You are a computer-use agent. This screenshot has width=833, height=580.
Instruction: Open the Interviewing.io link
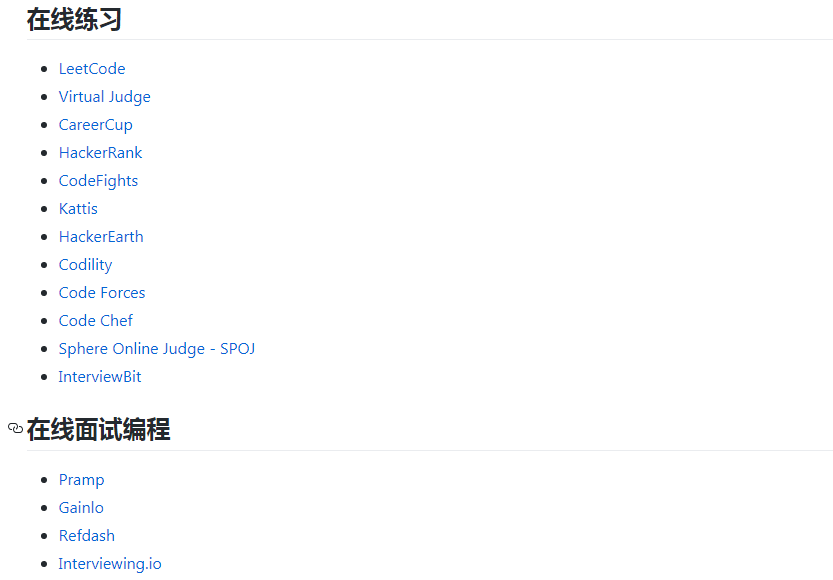pos(110,563)
